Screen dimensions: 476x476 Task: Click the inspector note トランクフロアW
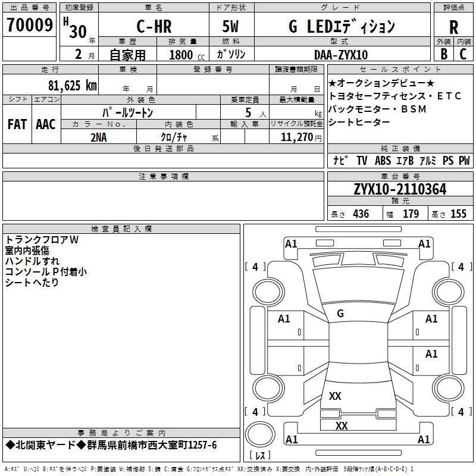[x=42, y=240]
